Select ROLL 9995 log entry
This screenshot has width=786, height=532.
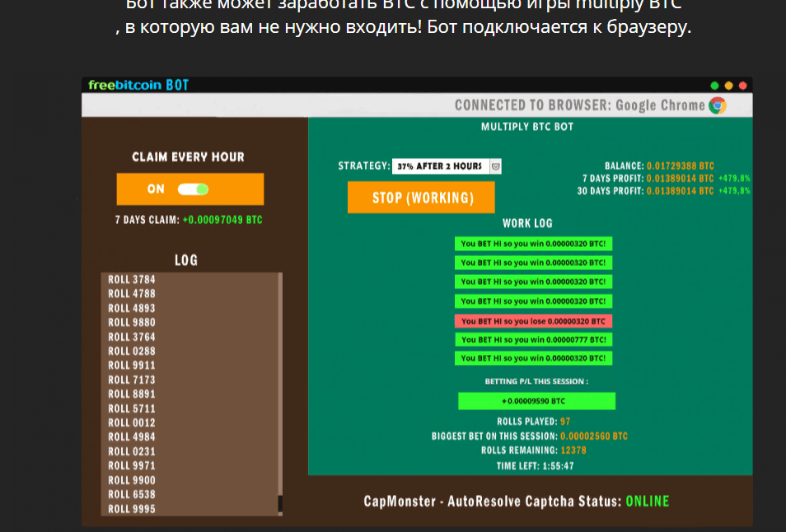[132, 509]
